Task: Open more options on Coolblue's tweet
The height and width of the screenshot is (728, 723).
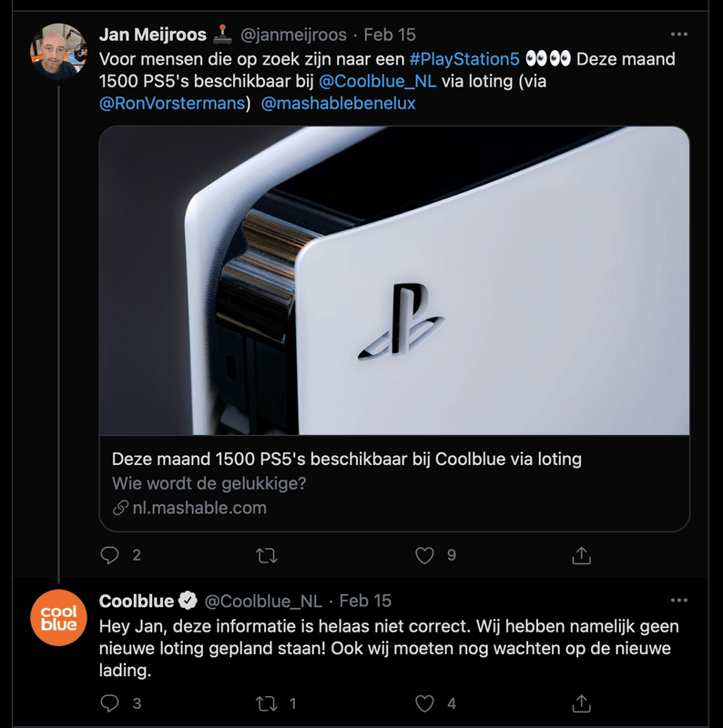Action: coord(678,601)
